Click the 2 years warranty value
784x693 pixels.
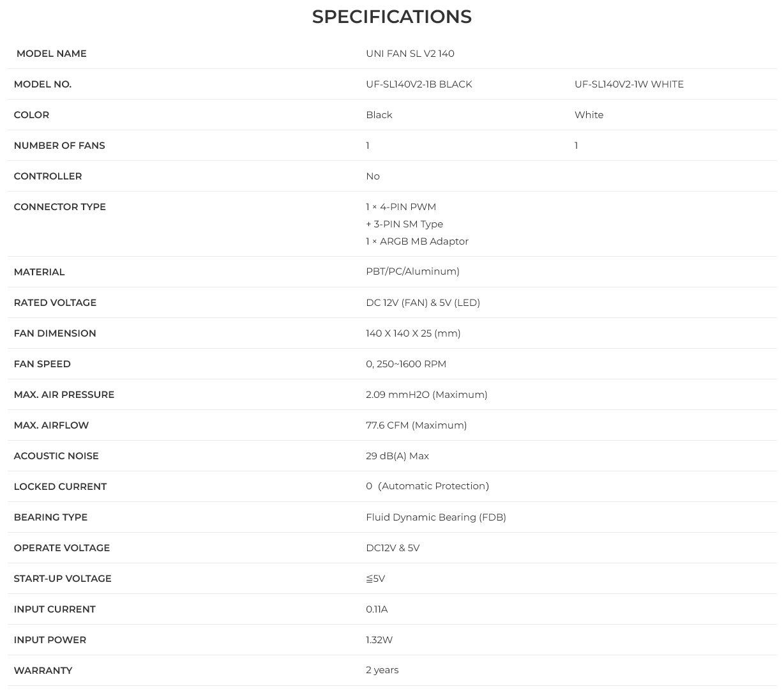(382, 670)
